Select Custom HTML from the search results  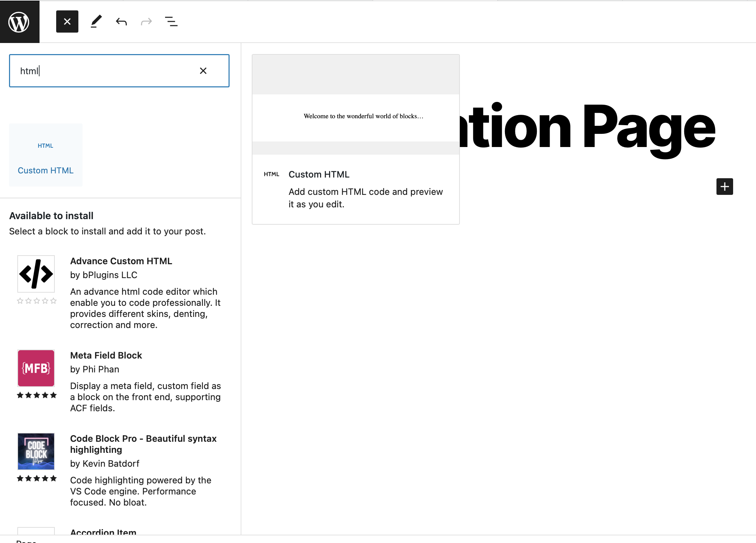click(x=45, y=155)
